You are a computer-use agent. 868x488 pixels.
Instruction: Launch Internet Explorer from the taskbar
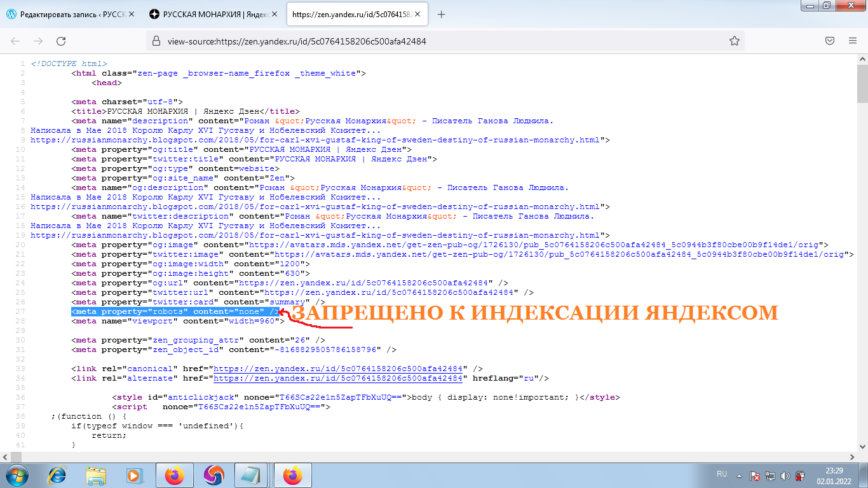tap(58, 475)
